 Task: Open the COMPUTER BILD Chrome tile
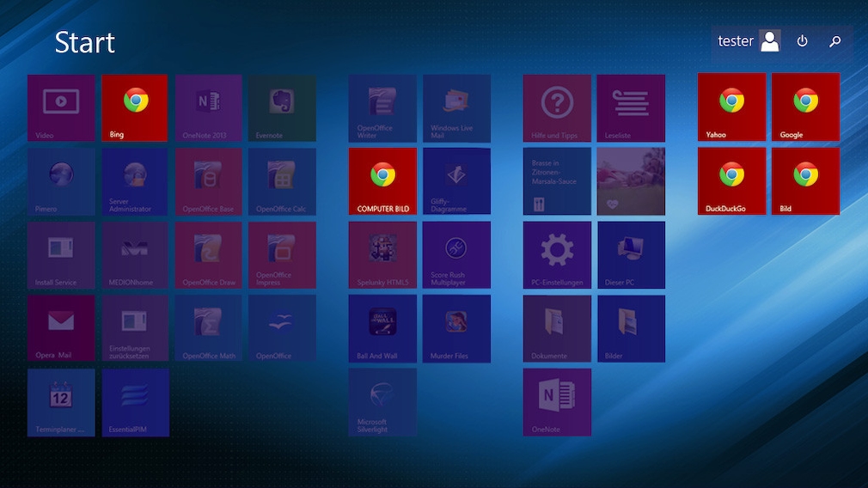(382, 181)
